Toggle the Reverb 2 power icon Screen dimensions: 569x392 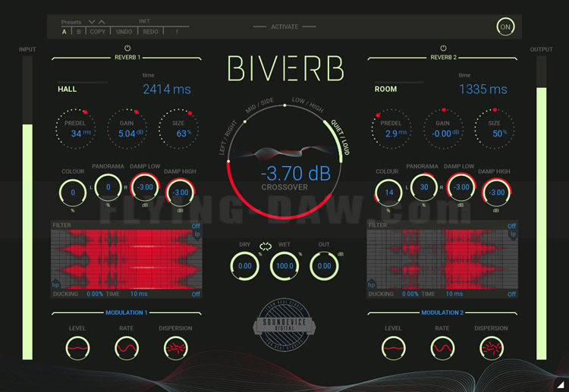(x=443, y=48)
